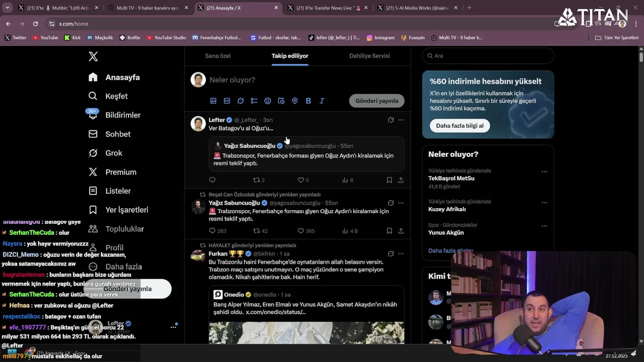Image resolution: width=644 pixels, height=362 pixels.
Task: Bookmark Lefter's post
Action: point(389,180)
